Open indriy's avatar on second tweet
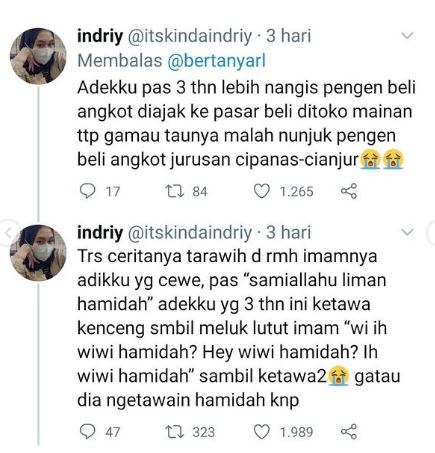Viewport: 435px width, 453px height. click(x=38, y=253)
